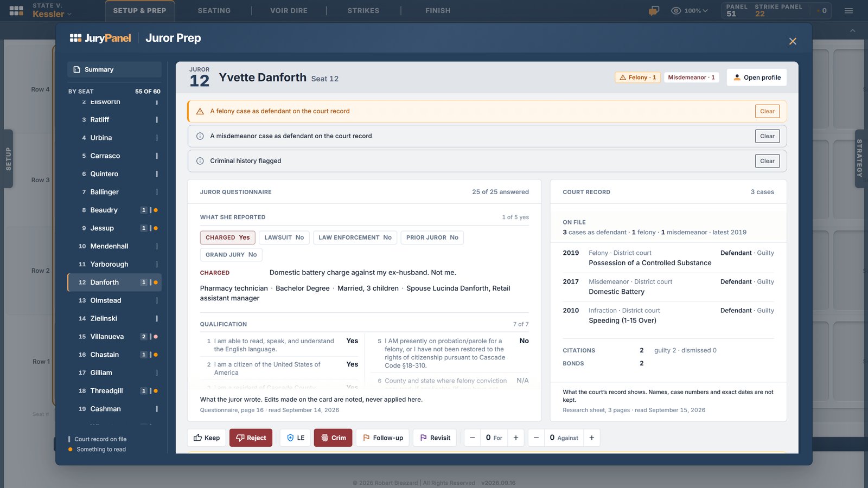868x488 pixels.
Task: Flag juror for Follow-up
Action: (383, 438)
